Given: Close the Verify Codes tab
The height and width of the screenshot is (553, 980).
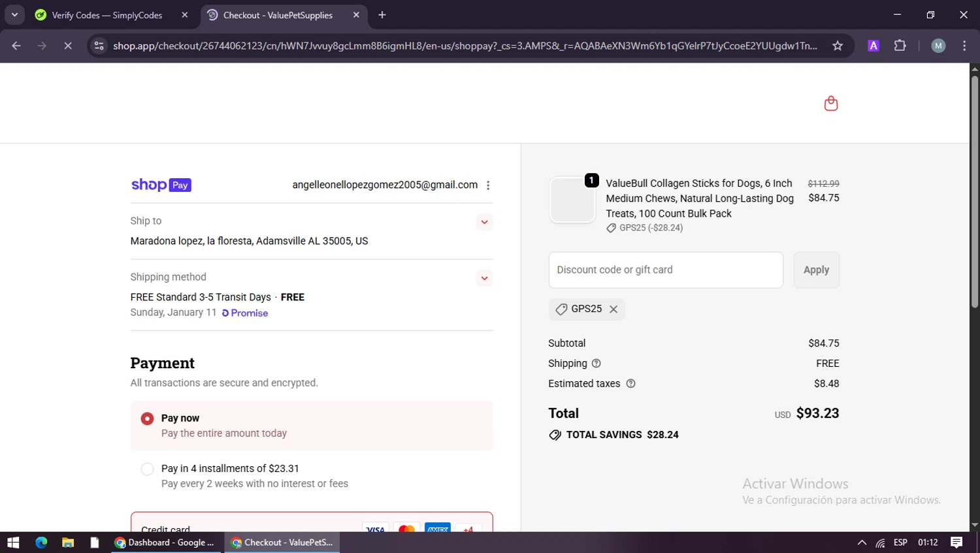Looking at the screenshot, I should click(x=185, y=15).
